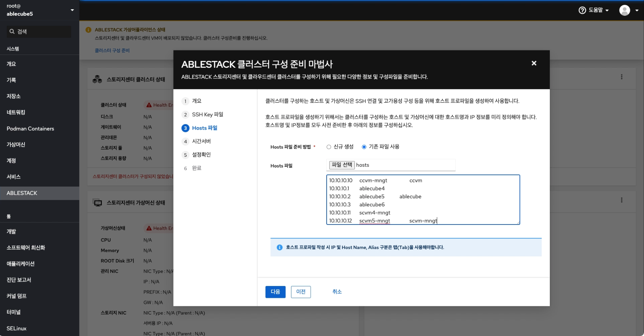Open 진단 보고서 in the sidebar
This screenshot has width=644, height=336.
click(x=40, y=280)
